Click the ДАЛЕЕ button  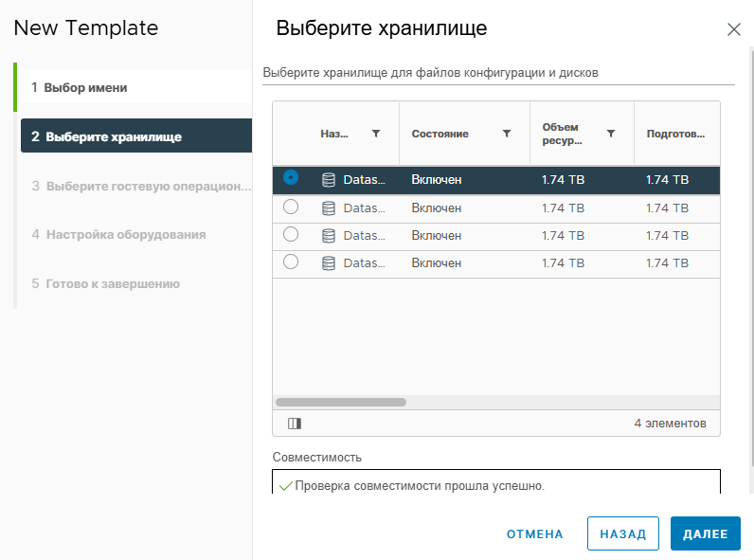[x=706, y=533]
